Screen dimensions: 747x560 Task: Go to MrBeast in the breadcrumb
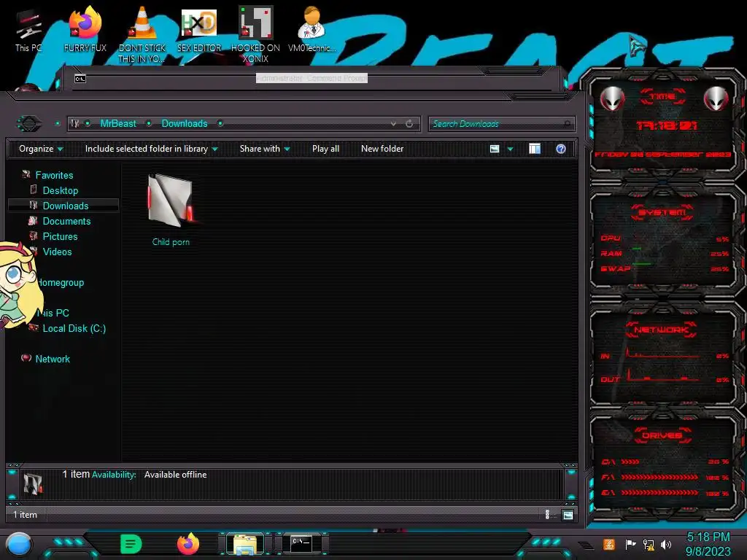(x=118, y=124)
